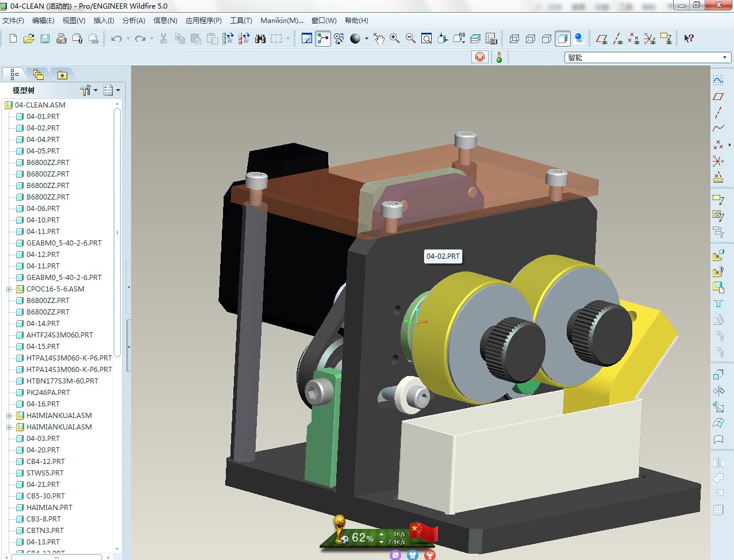The width and height of the screenshot is (734, 560).
Task: Open the 工具(T) menu
Action: click(240, 20)
